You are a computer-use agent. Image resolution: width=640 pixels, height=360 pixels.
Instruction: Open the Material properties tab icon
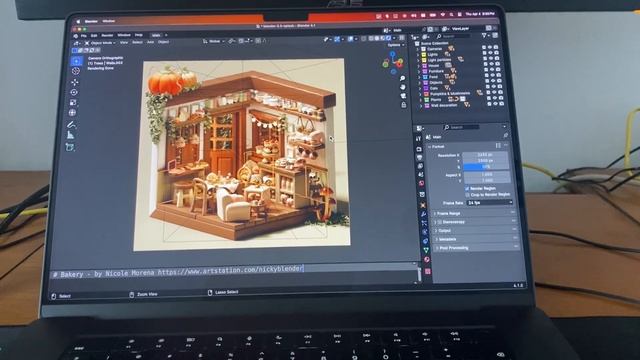pos(427,260)
